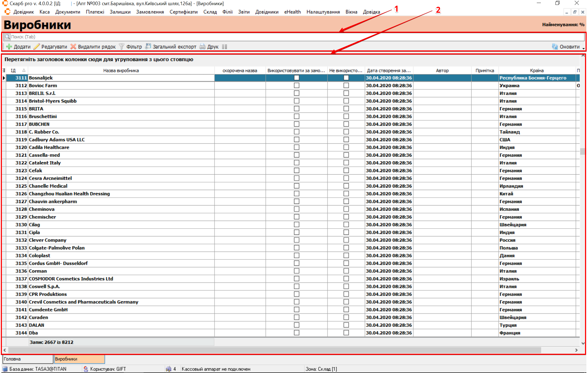588x373 pixels.
Task: Click the pencil Редагувати icon
Action: pyautogui.click(x=37, y=47)
